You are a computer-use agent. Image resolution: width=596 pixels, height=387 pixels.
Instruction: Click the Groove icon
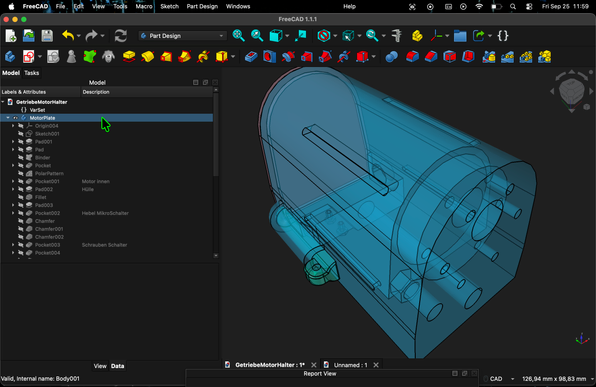tap(288, 57)
